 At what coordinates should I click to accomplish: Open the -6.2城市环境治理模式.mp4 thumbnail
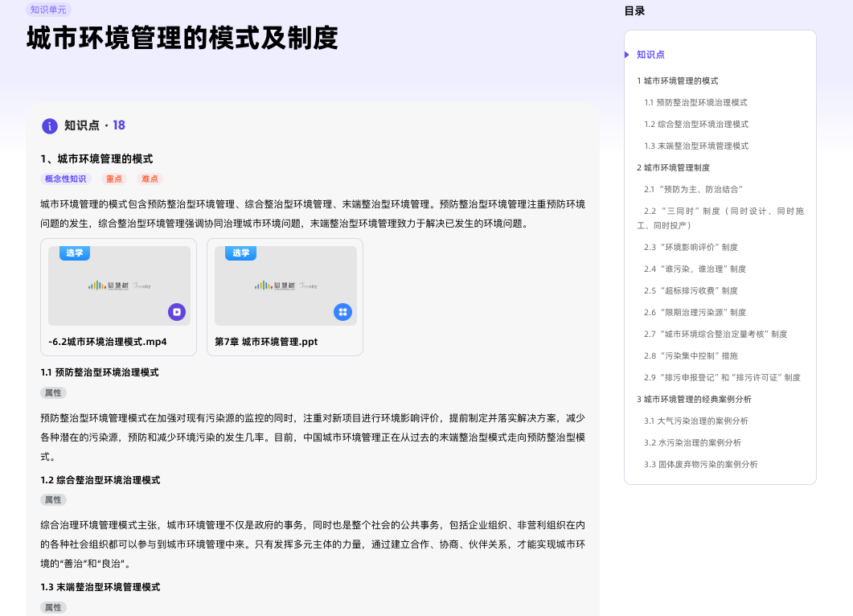coord(119,285)
